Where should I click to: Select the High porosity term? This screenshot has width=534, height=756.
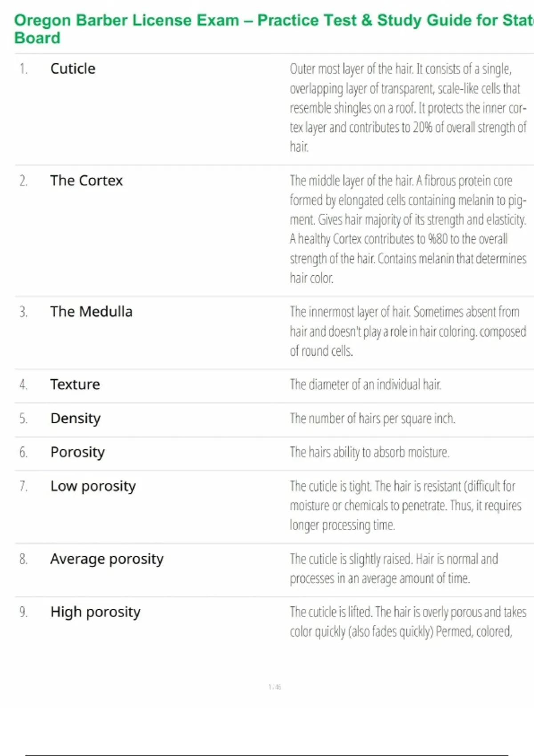(x=96, y=612)
